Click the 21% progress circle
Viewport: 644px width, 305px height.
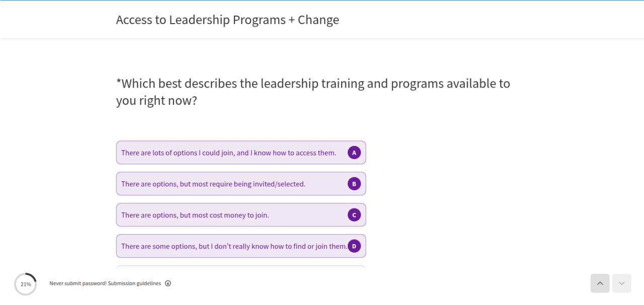pyautogui.click(x=26, y=284)
